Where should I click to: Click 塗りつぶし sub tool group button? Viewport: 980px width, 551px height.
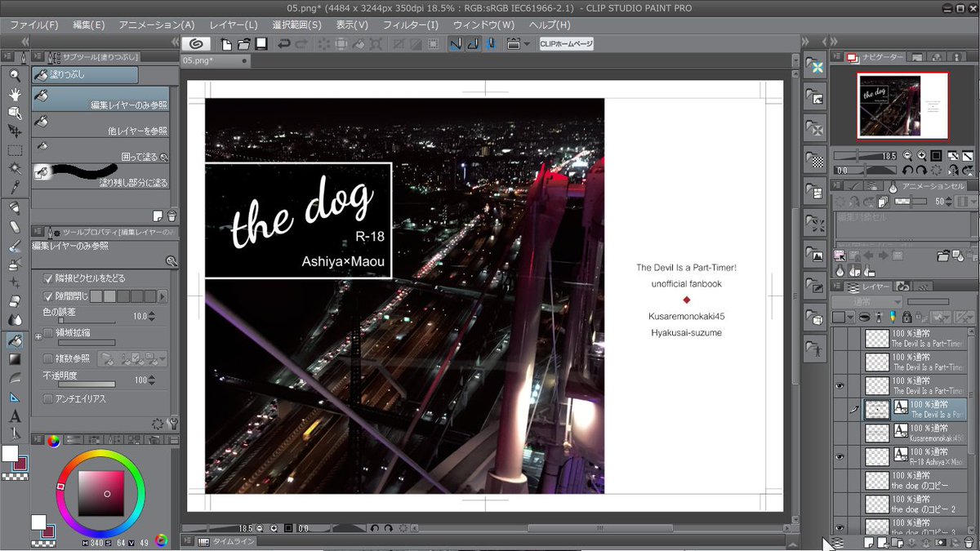85,74
